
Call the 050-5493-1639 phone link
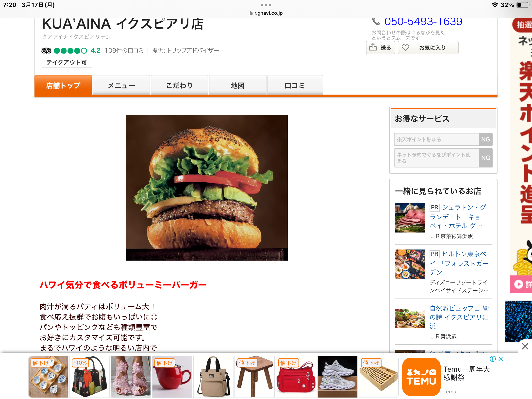(x=423, y=22)
